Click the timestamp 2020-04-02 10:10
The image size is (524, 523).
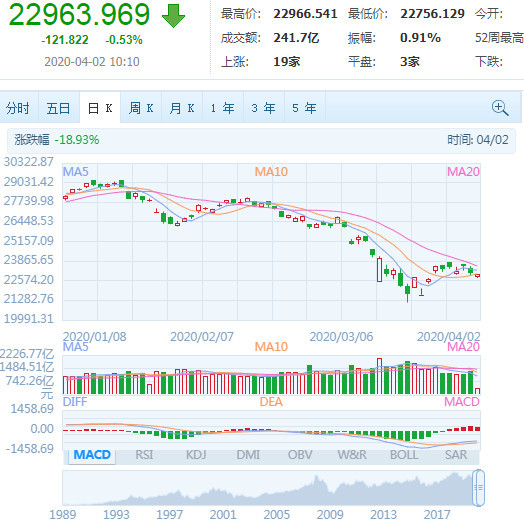92,62
